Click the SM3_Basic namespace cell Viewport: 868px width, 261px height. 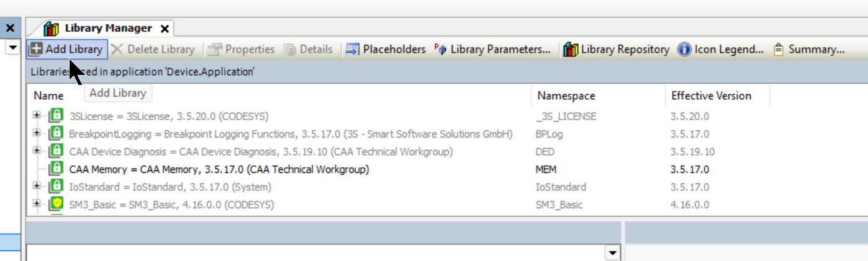pos(559,205)
